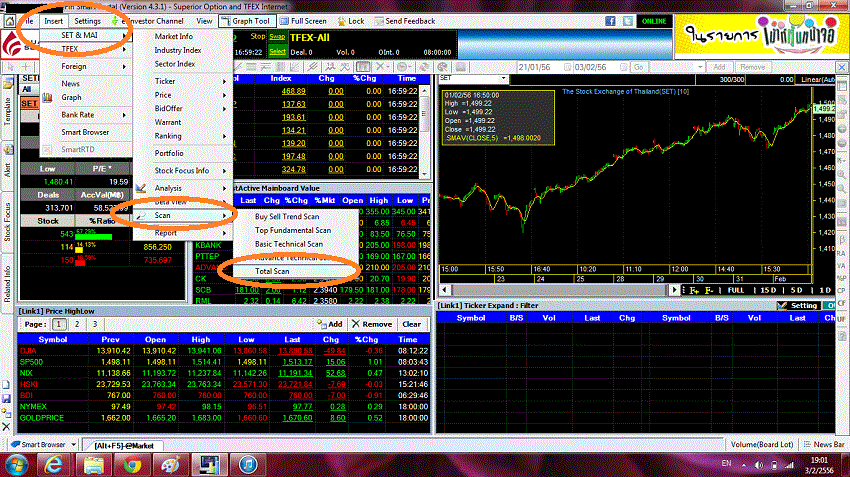Select Industry Index menu item
Viewport: 850px width, 477px height.
(183, 50)
